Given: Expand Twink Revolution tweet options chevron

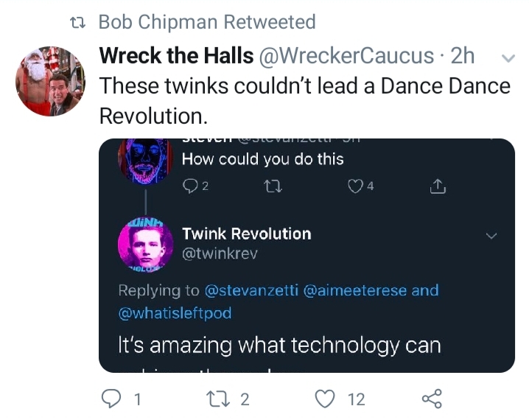Looking at the screenshot, I should pos(492,236).
